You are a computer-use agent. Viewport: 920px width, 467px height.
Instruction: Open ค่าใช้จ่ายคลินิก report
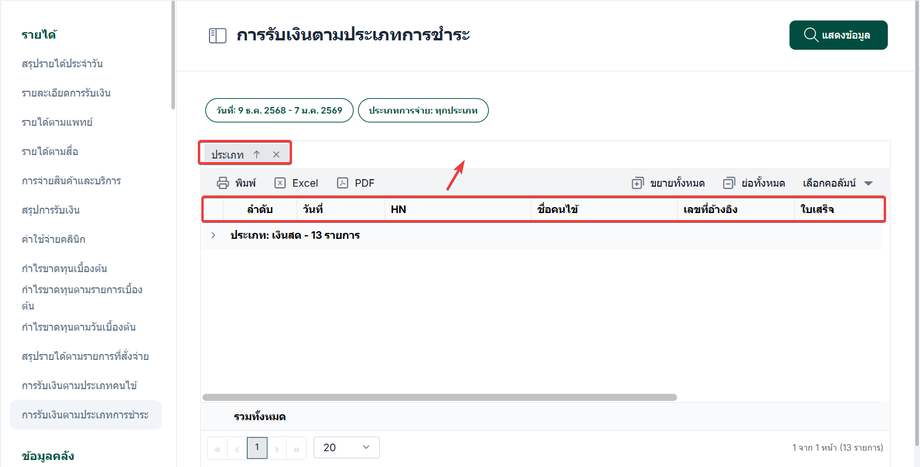[x=53, y=239]
